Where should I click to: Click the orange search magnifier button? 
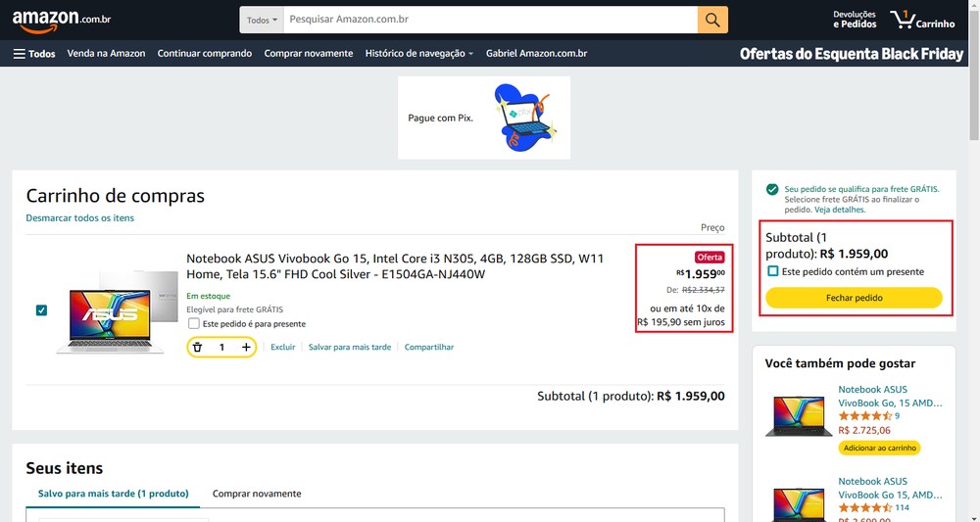click(712, 20)
